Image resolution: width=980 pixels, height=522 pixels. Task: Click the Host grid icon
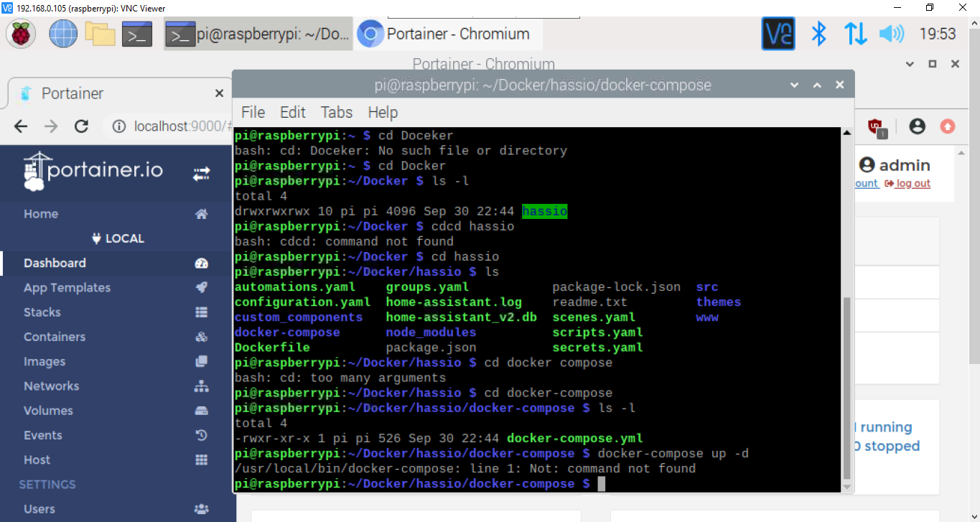click(x=202, y=460)
